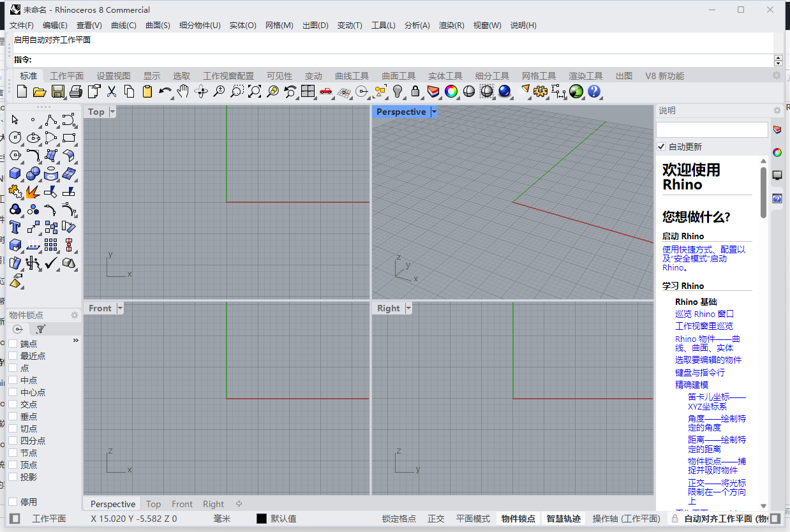This screenshot has height=532, width=790.
Task: Click the four-viewport layout icon
Action: 308,91
